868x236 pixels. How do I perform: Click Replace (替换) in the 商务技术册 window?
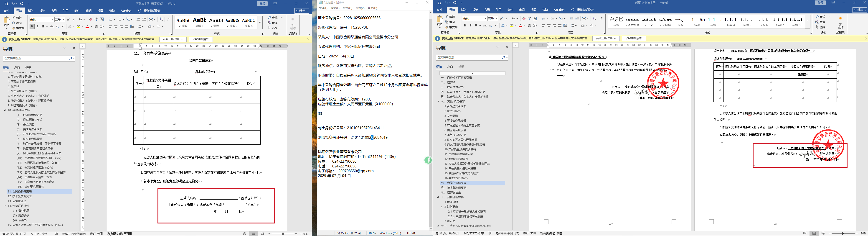(x=273, y=23)
